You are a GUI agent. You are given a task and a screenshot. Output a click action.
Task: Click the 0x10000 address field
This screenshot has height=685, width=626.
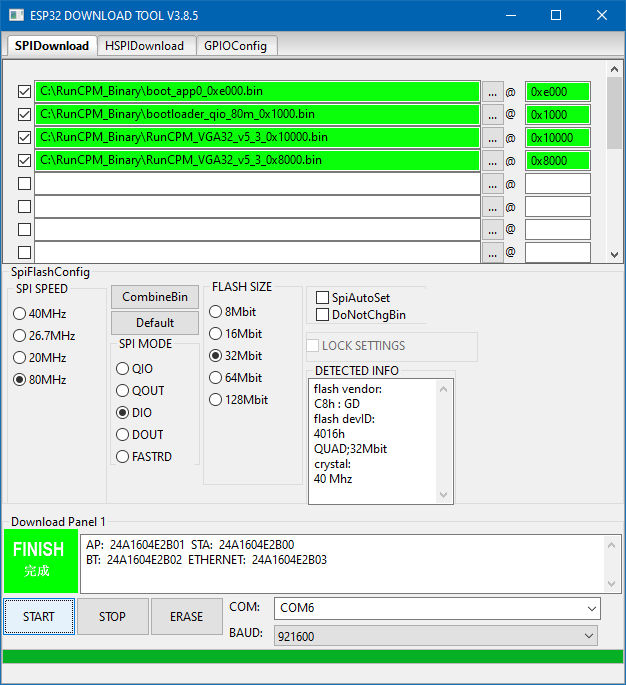click(x=557, y=138)
